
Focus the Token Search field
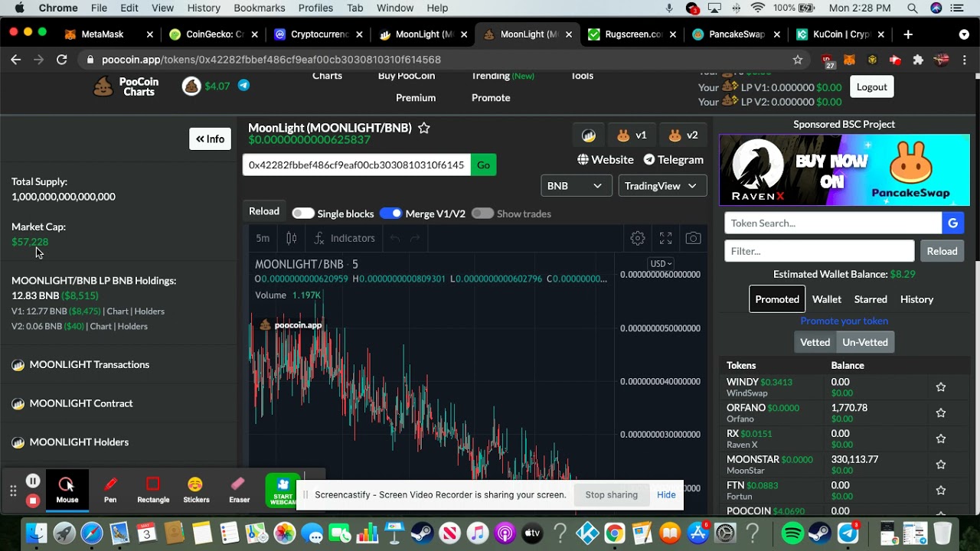(x=833, y=223)
